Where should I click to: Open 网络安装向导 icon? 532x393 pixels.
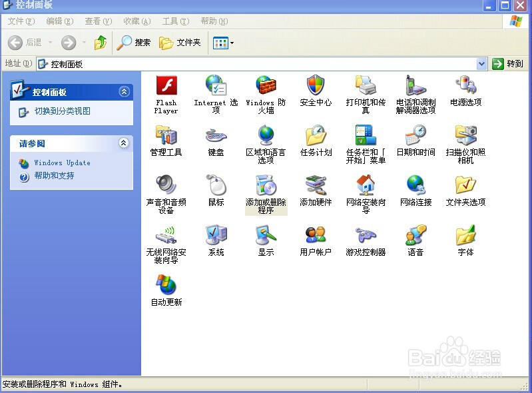(x=366, y=185)
